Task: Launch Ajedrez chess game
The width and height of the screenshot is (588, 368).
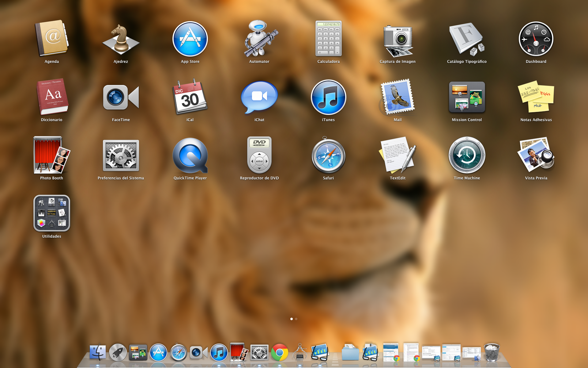Action: point(121,39)
